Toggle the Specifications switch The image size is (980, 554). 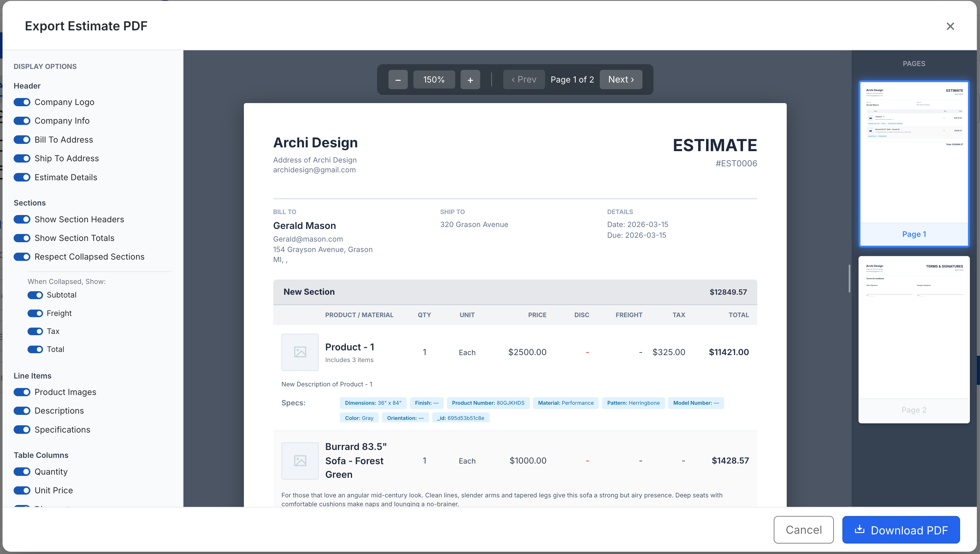point(22,430)
